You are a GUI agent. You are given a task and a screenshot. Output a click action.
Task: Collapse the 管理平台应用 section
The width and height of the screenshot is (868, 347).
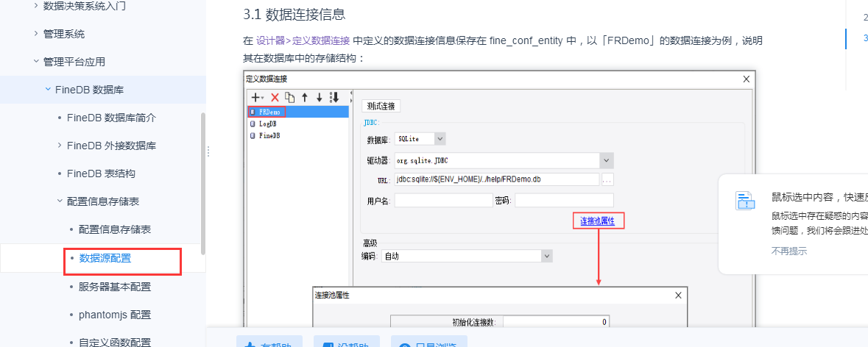36,61
